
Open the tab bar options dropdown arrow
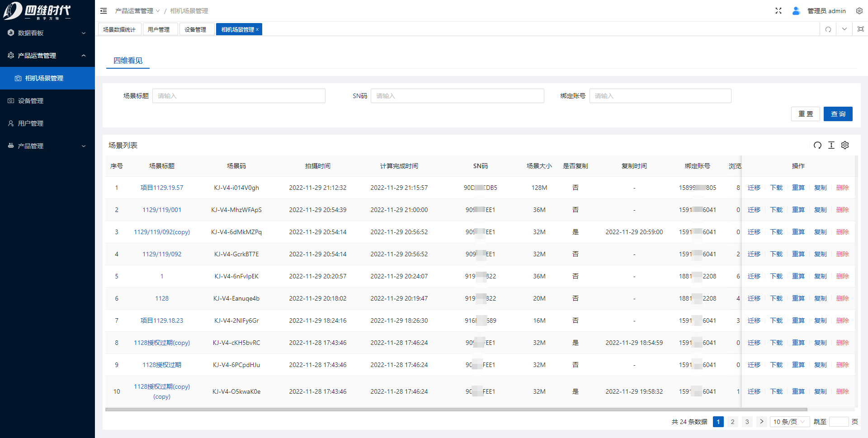[844, 29]
